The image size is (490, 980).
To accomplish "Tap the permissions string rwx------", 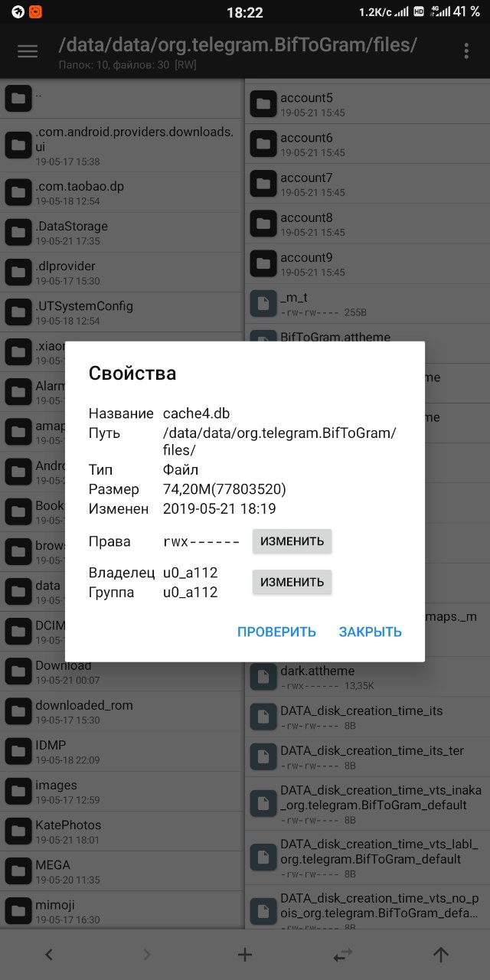I will (x=201, y=541).
